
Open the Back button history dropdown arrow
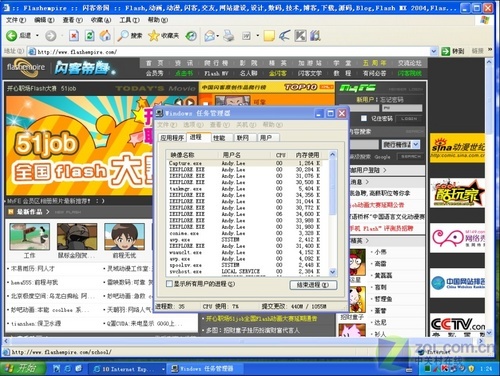37,36
